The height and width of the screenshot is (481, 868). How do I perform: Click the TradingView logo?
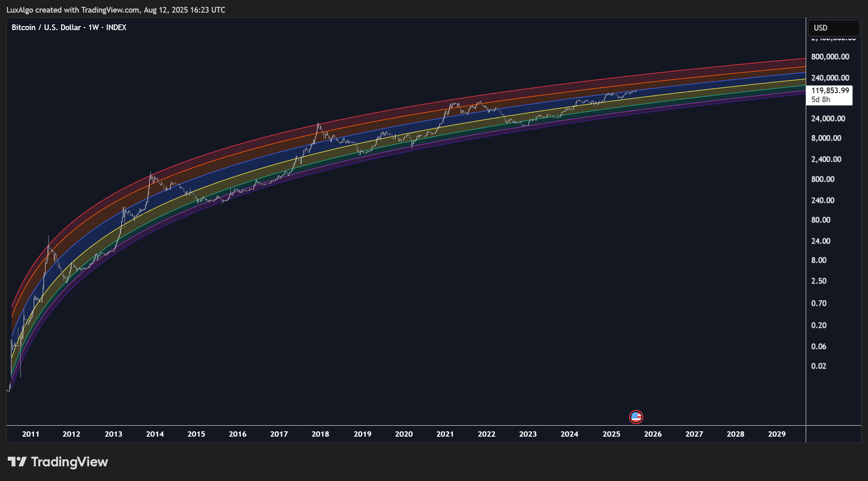coord(58,462)
